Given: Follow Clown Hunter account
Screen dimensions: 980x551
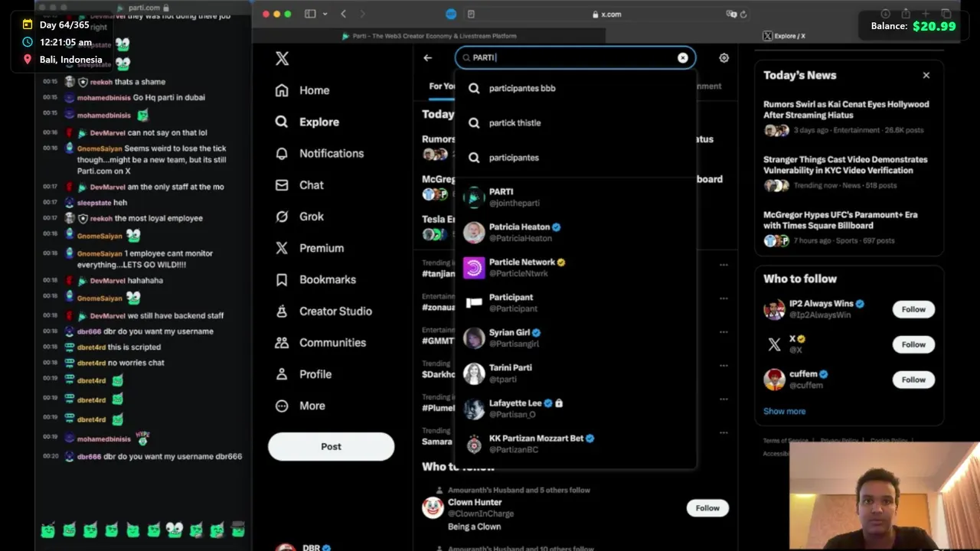Looking at the screenshot, I should tap(707, 507).
